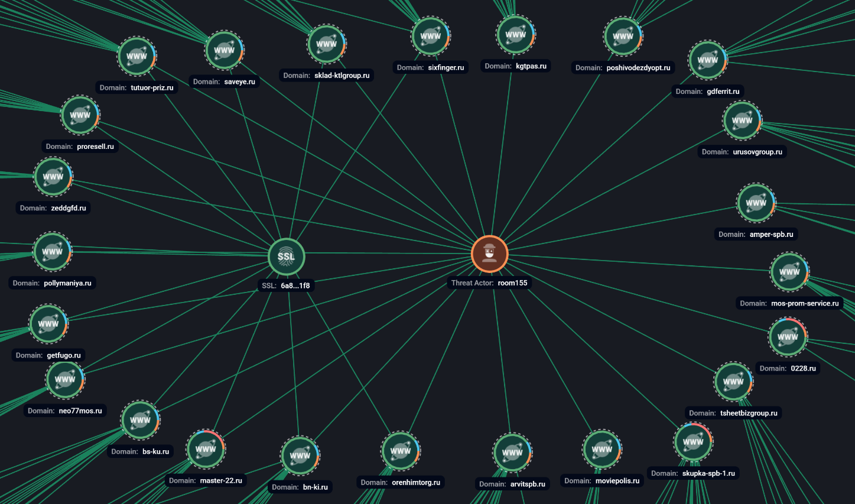
Task: Click the "Domain: poshivodezdyopt.ru" label
Action: point(623,68)
